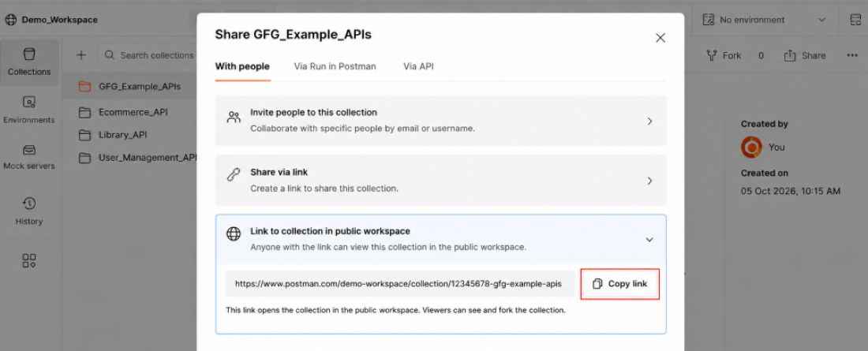
Task: Select the With people tab
Action: coord(242,66)
